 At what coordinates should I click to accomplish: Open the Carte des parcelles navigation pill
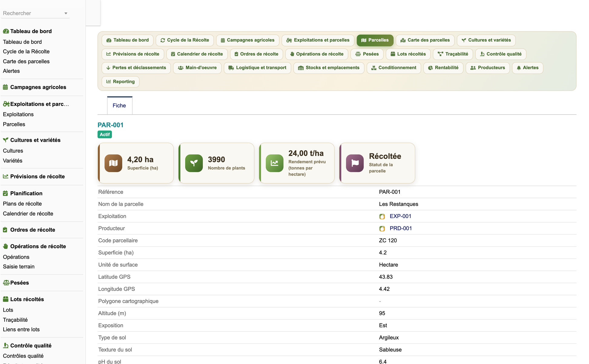click(x=425, y=40)
